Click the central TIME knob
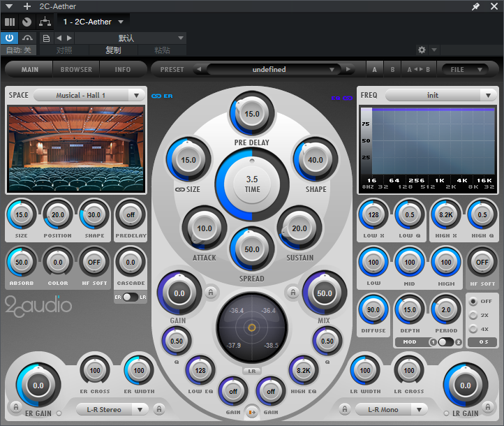The width and height of the screenshot is (504, 426). point(252,184)
